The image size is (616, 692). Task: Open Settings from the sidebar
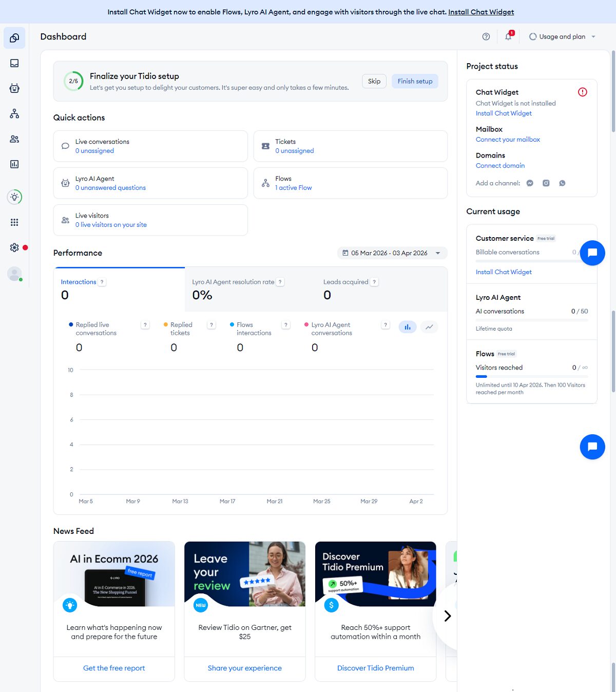click(14, 247)
